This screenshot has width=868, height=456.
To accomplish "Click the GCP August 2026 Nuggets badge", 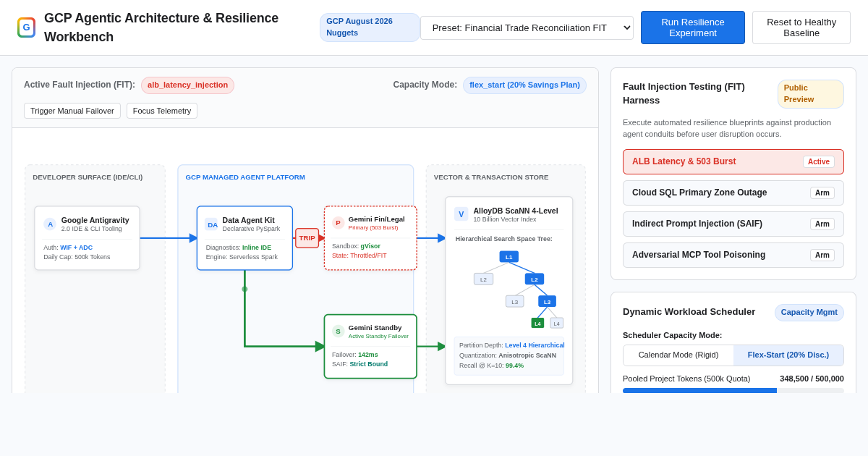I will click(x=369, y=28).
